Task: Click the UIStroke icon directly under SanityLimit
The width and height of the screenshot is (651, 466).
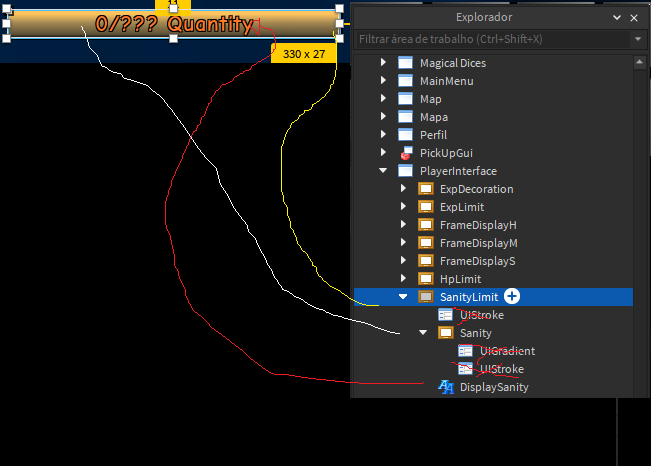Action: coord(445,315)
